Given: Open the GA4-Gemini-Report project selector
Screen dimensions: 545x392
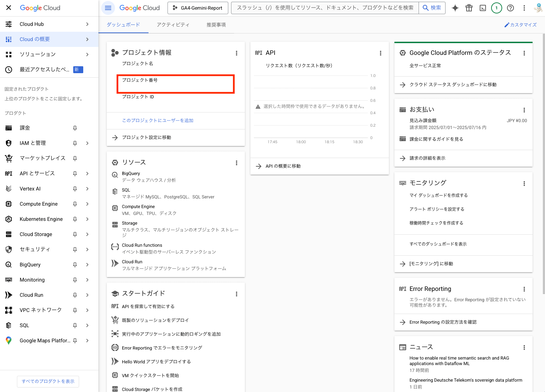Looking at the screenshot, I should tap(198, 8).
